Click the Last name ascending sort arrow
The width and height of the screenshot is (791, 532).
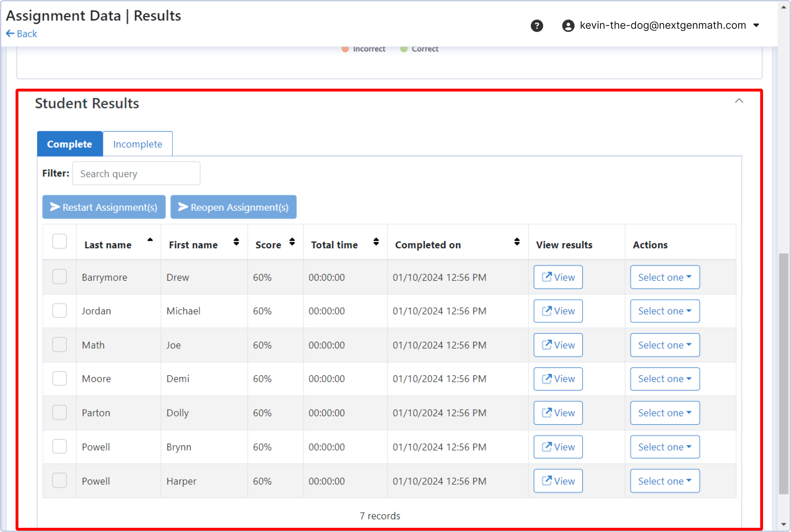pos(150,239)
